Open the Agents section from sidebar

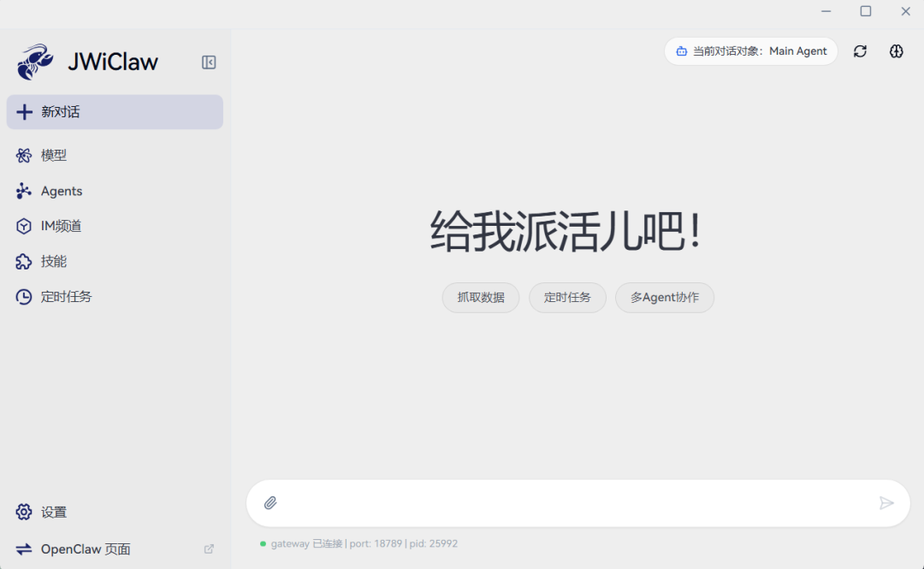[x=61, y=191]
